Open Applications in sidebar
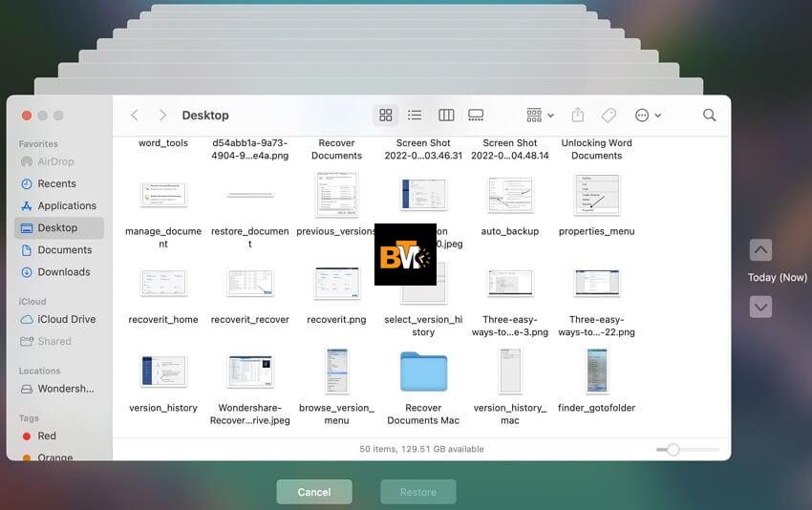The image size is (812, 510). tap(58, 205)
